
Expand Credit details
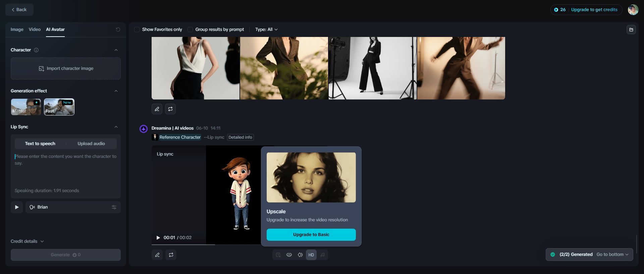pyautogui.click(x=27, y=241)
